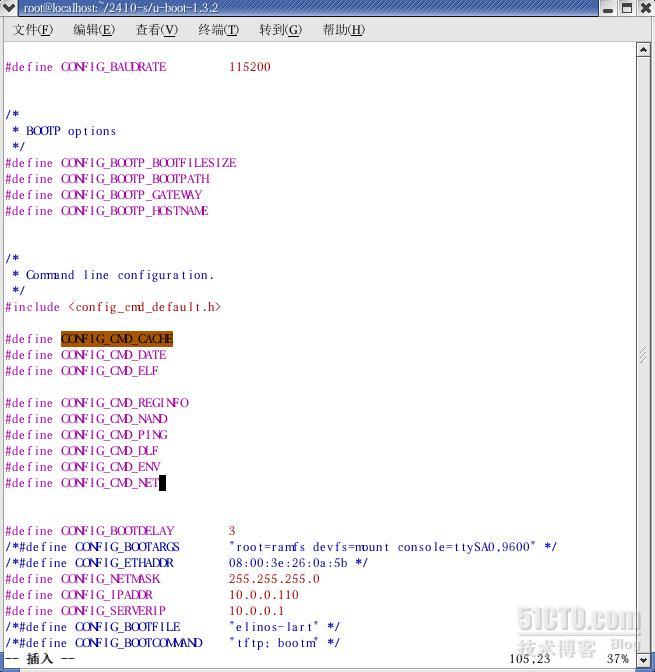
Task: Click the root= bootargs string
Action: click(x=382, y=547)
